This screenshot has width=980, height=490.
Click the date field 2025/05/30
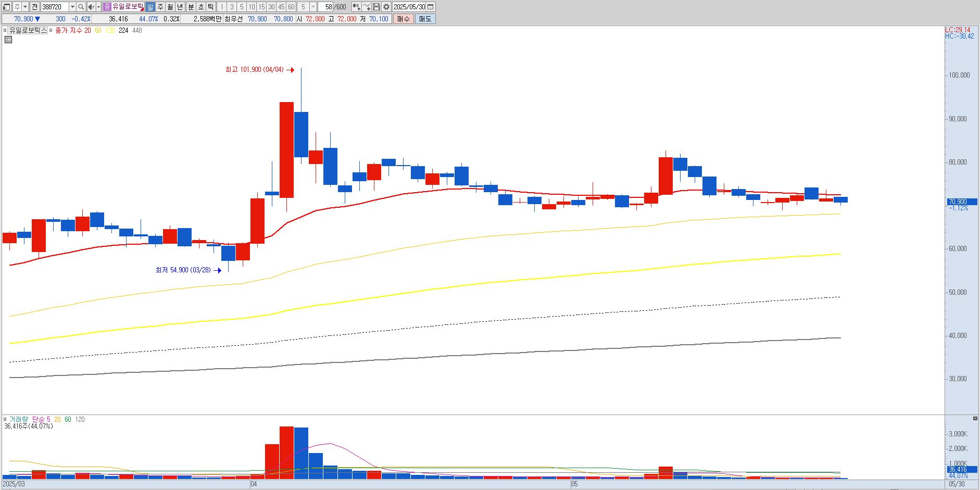[x=409, y=7]
